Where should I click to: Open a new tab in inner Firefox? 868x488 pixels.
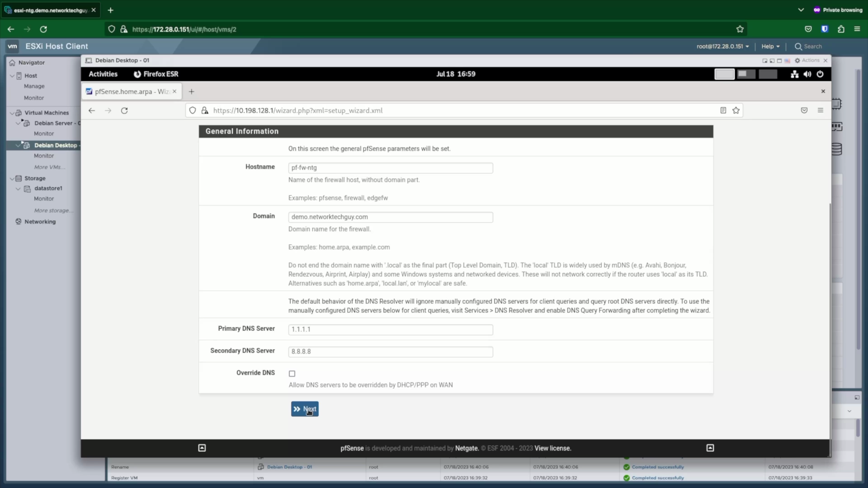[x=192, y=92]
